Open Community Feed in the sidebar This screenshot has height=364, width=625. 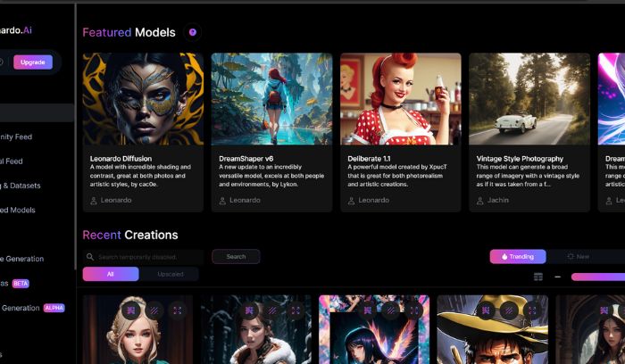[16, 136]
